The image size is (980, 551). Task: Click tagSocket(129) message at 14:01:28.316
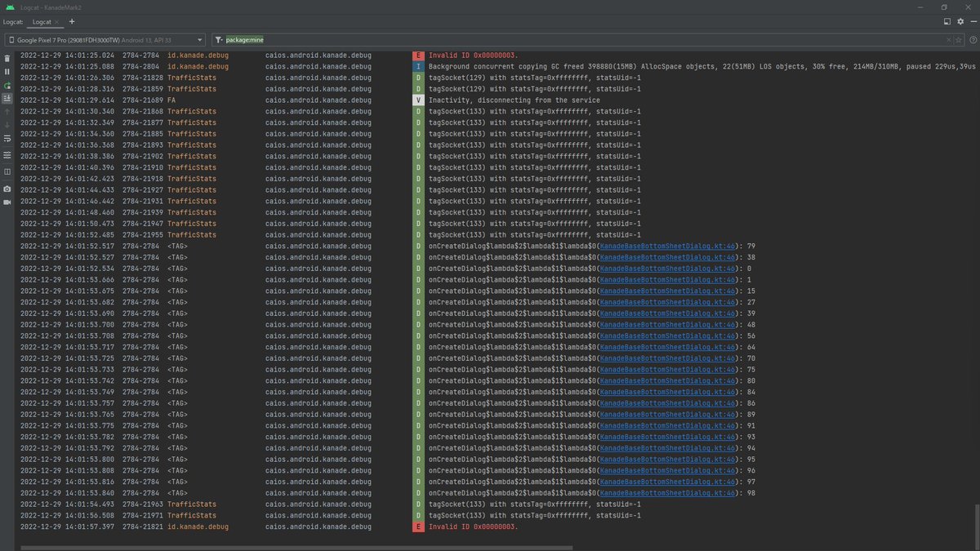coord(534,88)
